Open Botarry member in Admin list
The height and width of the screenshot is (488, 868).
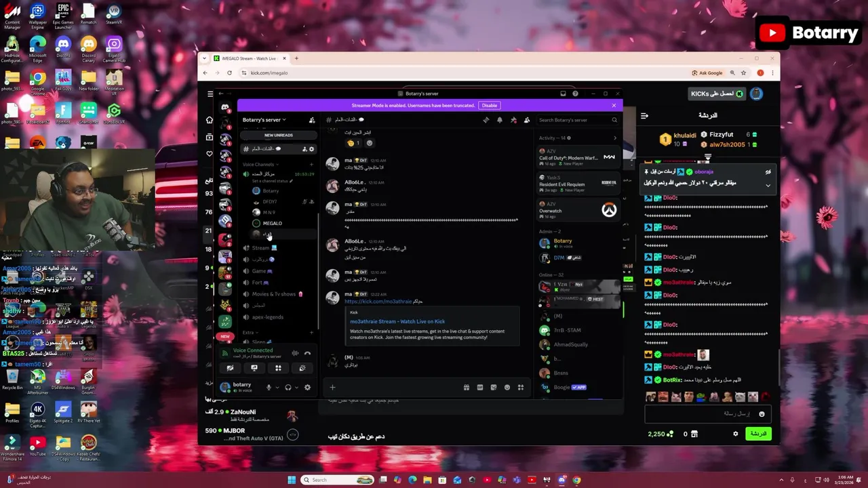coord(578,243)
